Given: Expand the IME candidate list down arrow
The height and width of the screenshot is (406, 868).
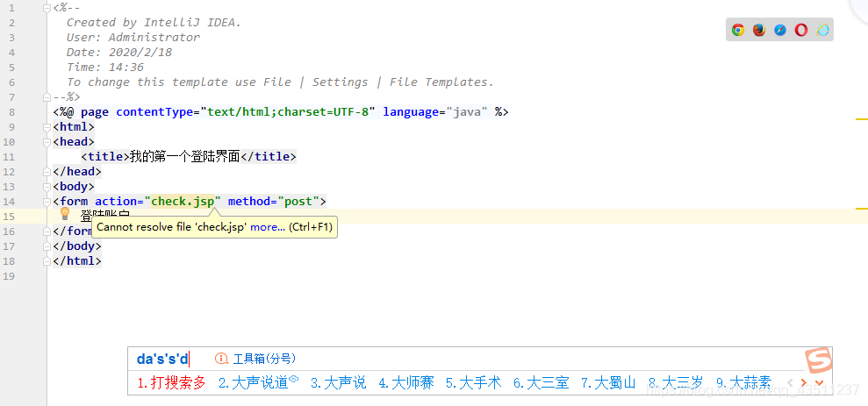Looking at the screenshot, I should (819, 382).
